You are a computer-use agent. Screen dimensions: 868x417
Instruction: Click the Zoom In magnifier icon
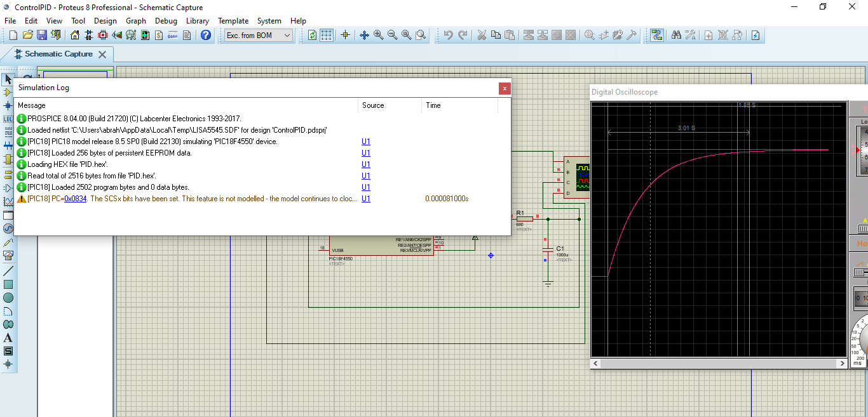tap(379, 36)
